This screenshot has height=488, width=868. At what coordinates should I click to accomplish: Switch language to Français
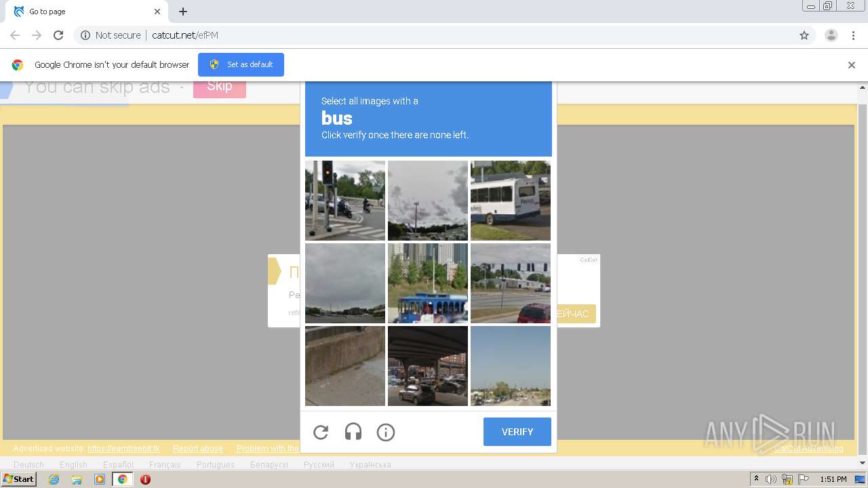pos(165,465)
